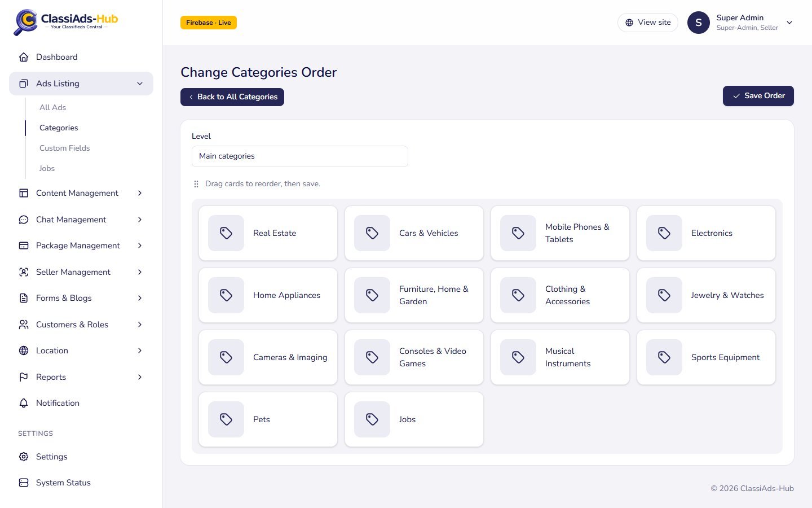The height and width of the screenshot is (508, 812).
Task: Click the tag icon on Pets card
Action: tap(226, 419)
